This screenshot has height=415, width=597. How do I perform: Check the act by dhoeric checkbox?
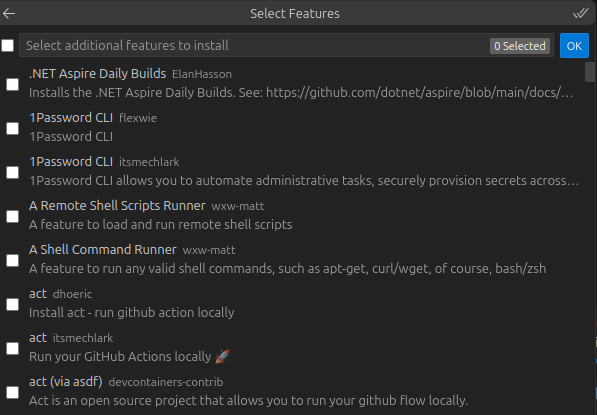13,304
